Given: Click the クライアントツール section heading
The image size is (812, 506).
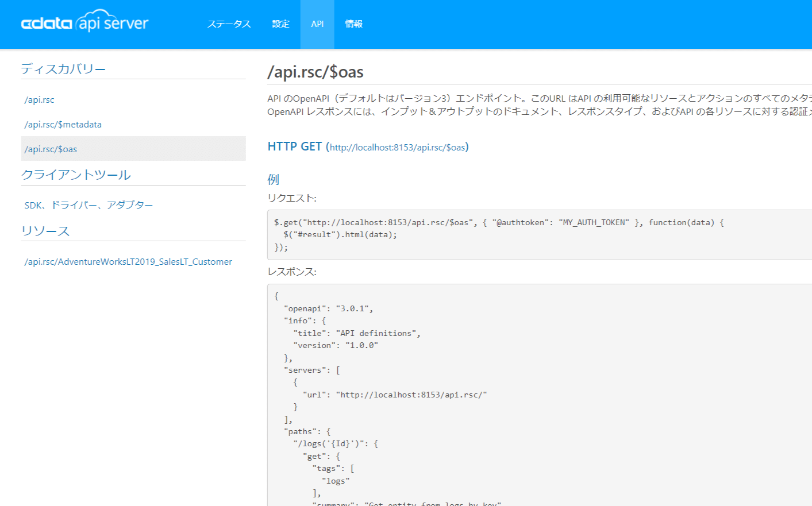Looking at the screenshot, I should pos(76,175).
